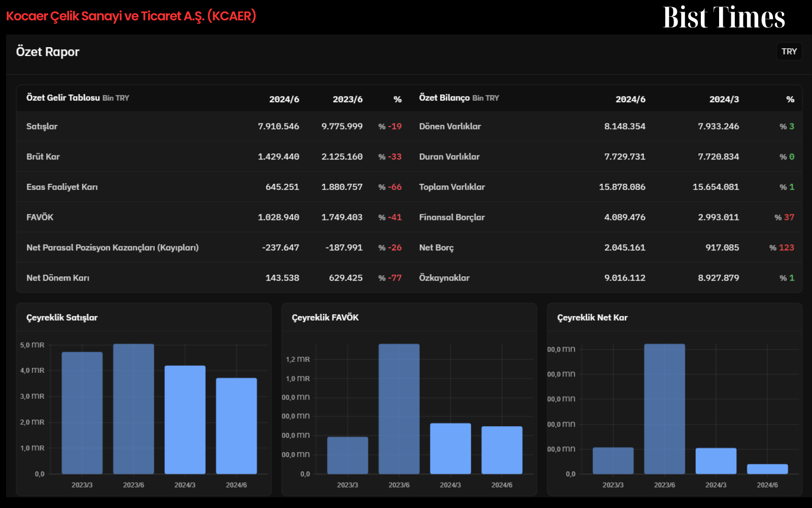This screenshot has height=508, width=812.
Task: Click Brüt Kar value 1.429.440
Action: [279, 157]
